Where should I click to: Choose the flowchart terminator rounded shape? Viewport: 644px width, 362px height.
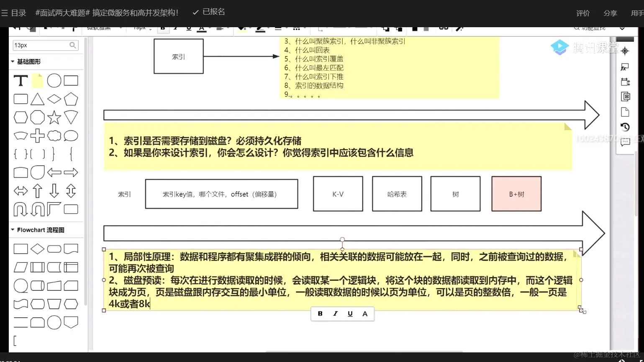54,249
